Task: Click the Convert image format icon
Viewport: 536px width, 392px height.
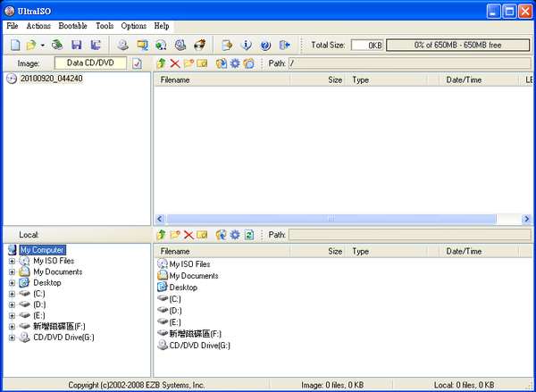Action: [x=142, y=45]
